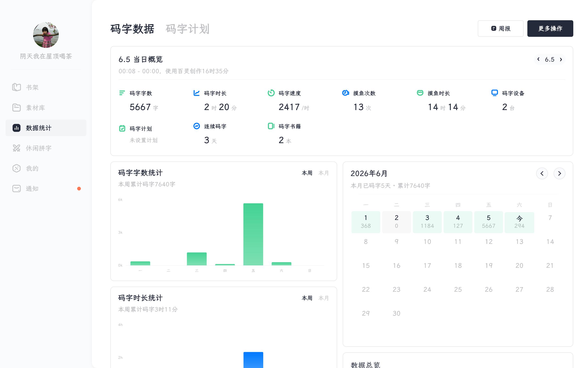
Task: Select June 7 in calendar
Action: 550,218
